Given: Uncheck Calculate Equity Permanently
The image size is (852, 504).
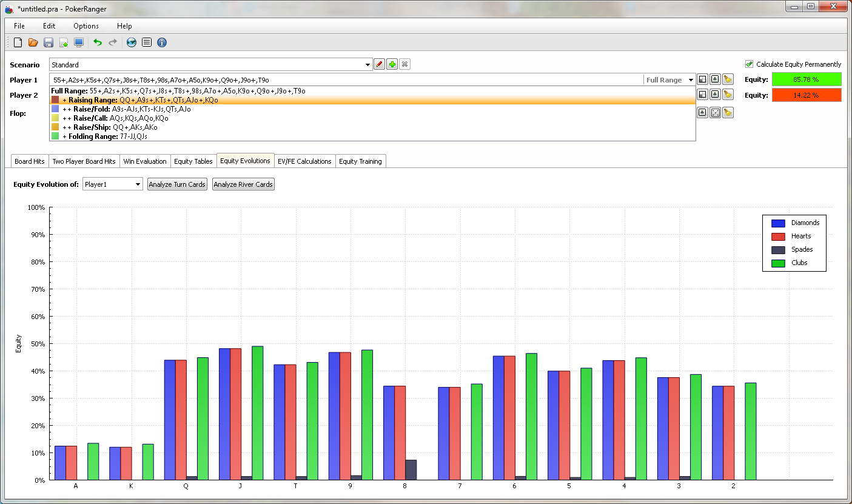Looking at the screenshot, I should pos(749,64).
